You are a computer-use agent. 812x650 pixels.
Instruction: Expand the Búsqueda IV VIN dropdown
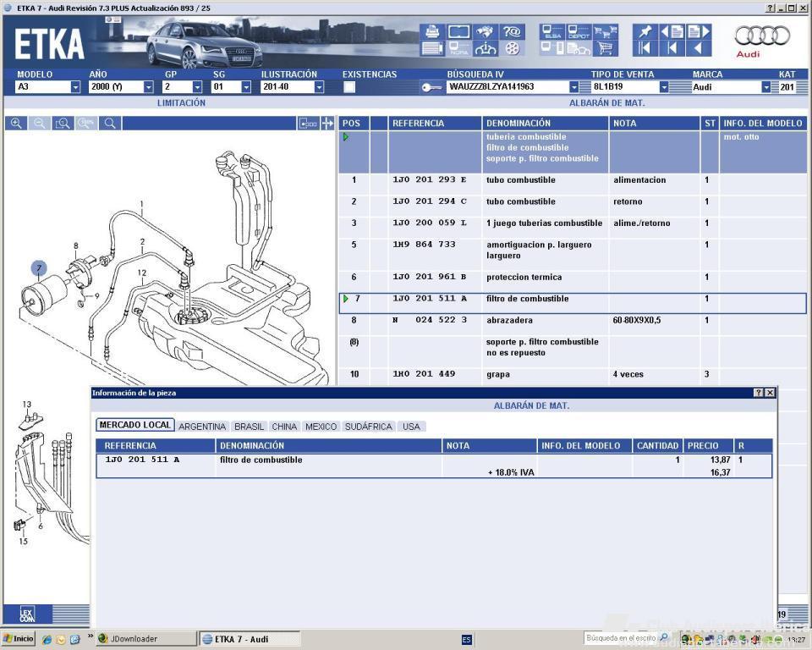[573, 87]
